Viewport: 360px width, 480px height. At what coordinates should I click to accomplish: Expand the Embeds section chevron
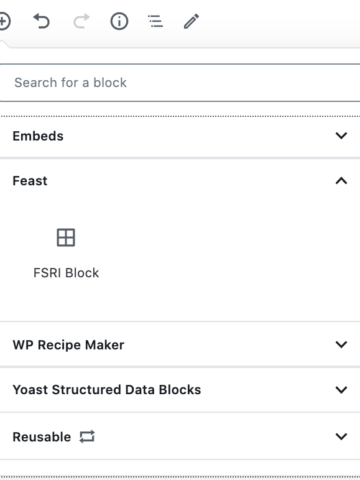click(341, 136)
